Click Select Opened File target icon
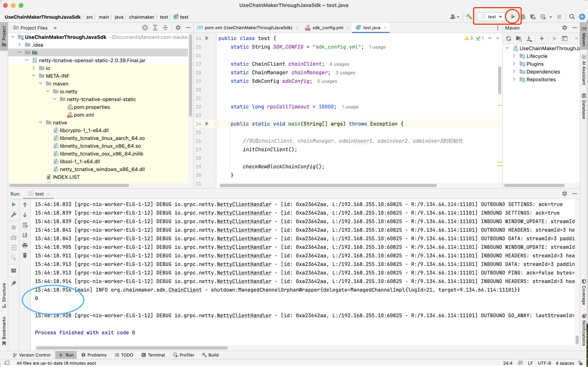The height and width of the screenshot is (367, 588). [x=145, y=28]
